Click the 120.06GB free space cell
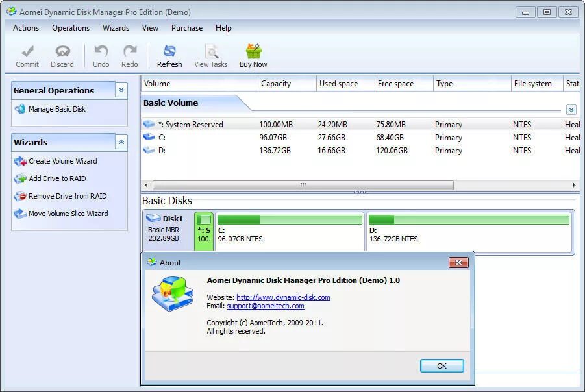Screen dimensions: 585x392 pos(392,151)
